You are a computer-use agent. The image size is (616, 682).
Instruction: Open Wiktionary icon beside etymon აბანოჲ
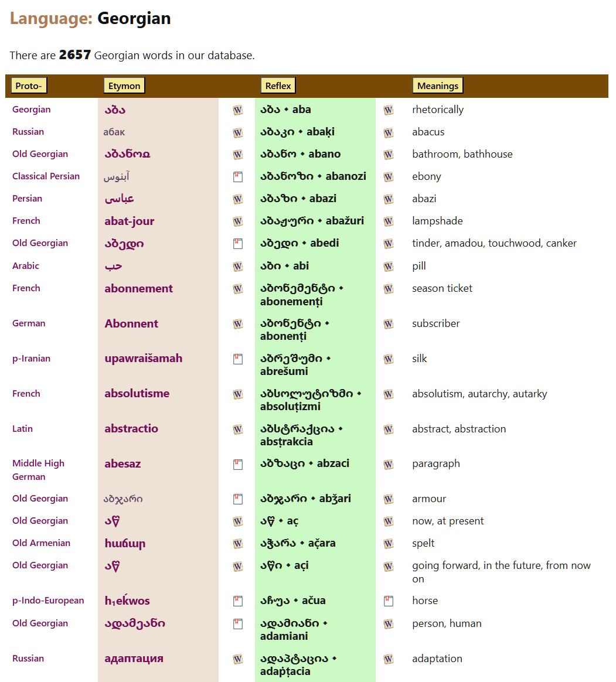pyautogui.click(x=237, y=155)
